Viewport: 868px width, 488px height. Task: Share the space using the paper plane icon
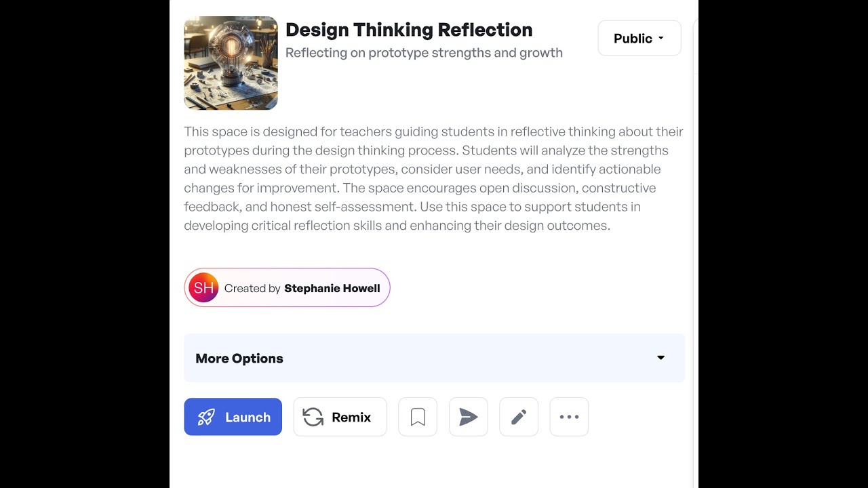(469, 417)
